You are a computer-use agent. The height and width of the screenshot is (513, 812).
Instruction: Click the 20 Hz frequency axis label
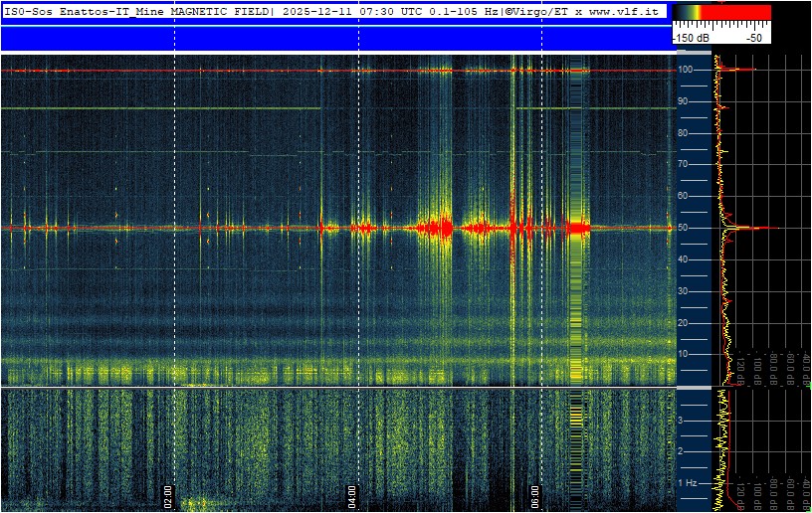683,323
